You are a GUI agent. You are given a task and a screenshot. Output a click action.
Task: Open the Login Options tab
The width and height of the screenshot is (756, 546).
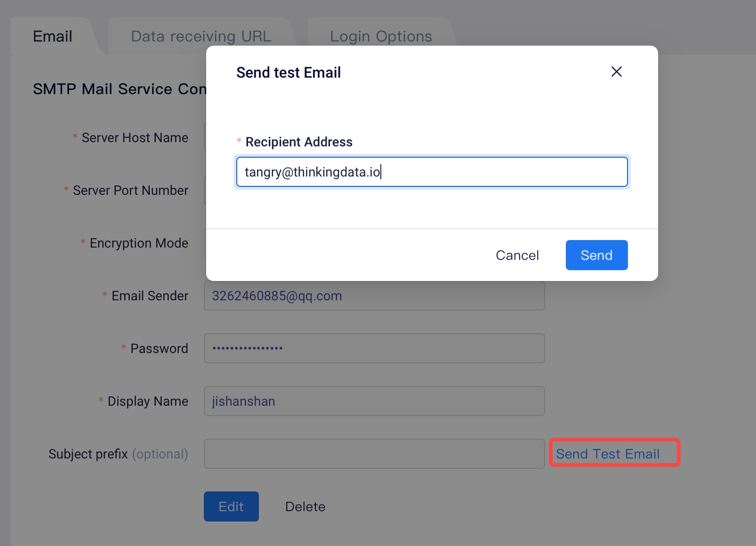pyautogui.click(x=381, y=36)
